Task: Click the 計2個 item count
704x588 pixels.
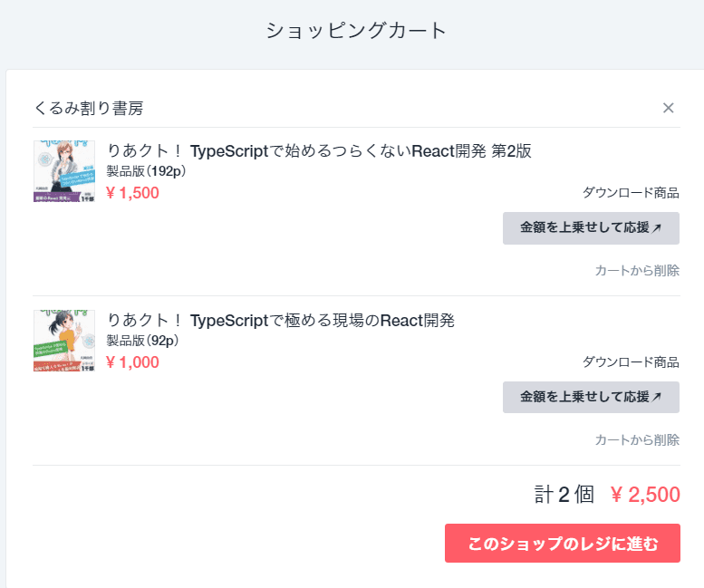Action: tap(564, 495)
